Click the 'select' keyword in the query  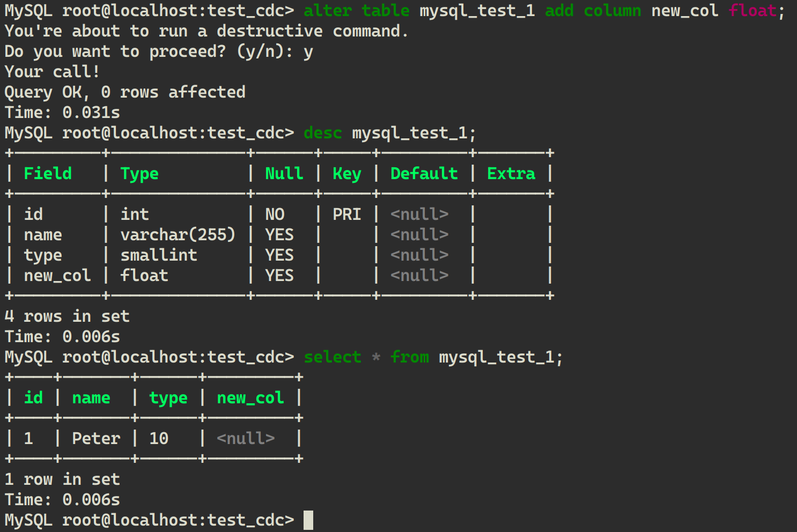(333, 357)
